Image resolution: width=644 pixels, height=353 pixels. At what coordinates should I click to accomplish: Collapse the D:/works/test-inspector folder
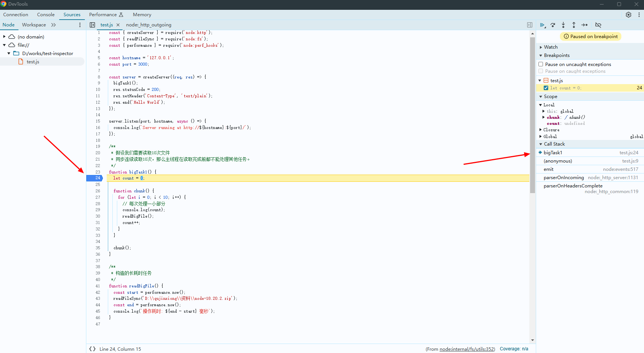pos(9,53)
